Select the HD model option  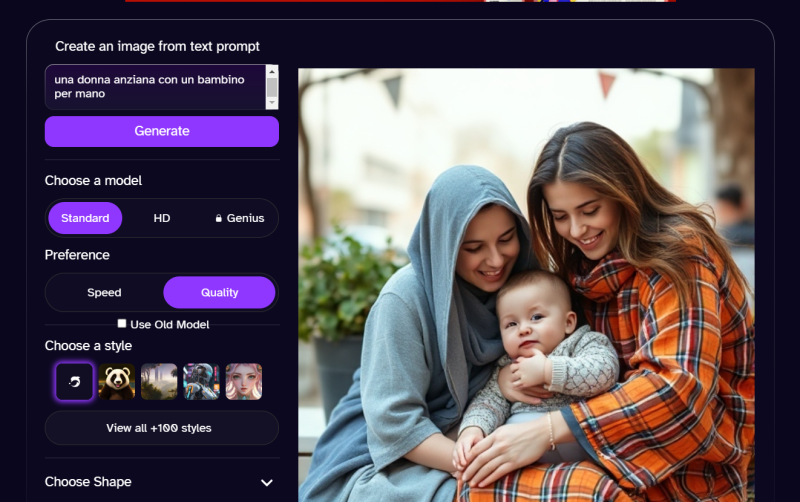coord(162,218)
